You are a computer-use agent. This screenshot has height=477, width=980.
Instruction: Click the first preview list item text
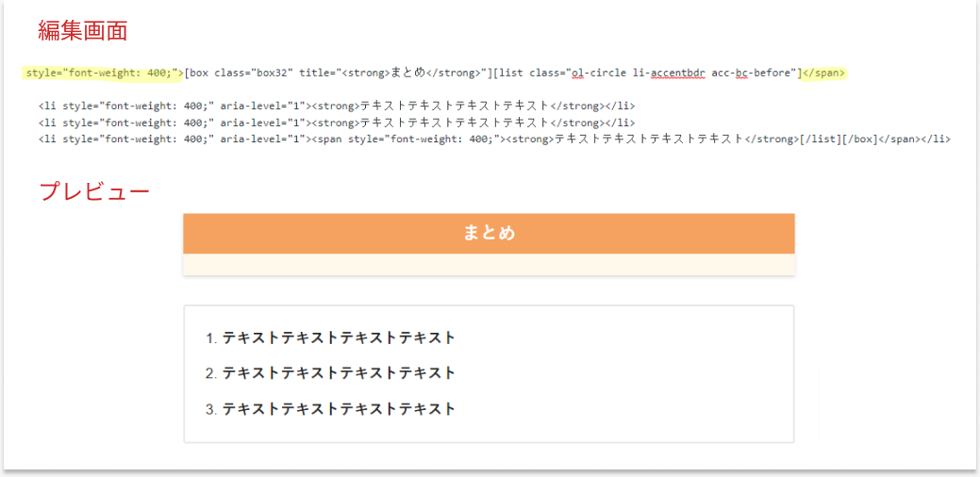point(339,337)
